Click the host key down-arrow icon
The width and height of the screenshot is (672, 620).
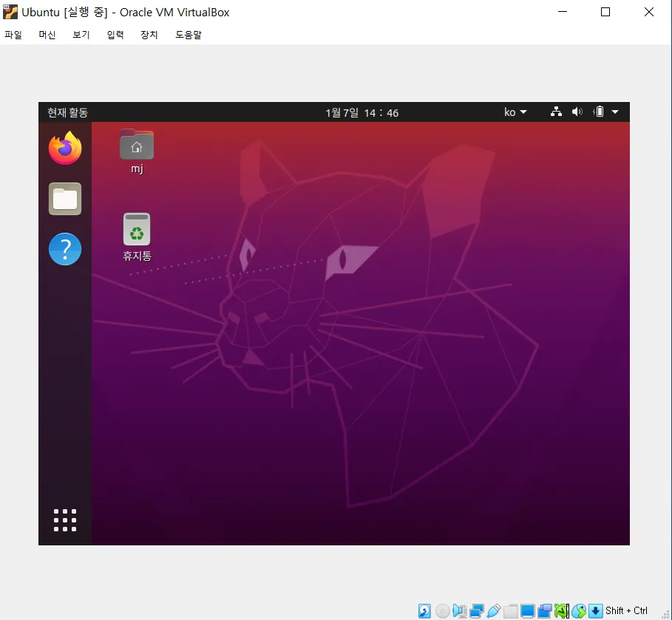click(x=596, y=610)
